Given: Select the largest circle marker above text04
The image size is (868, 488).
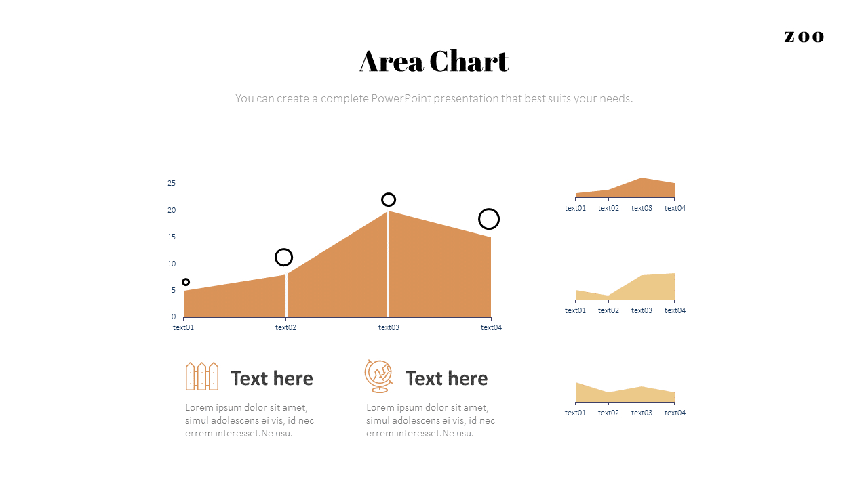Looking at the screenshot, I should click(489, 219).
